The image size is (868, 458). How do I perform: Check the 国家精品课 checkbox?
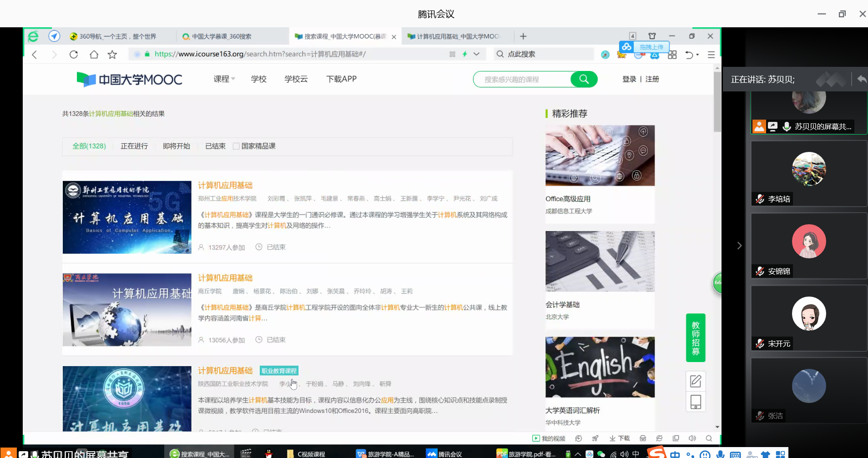pyautogui.click(x=236, y=146)
